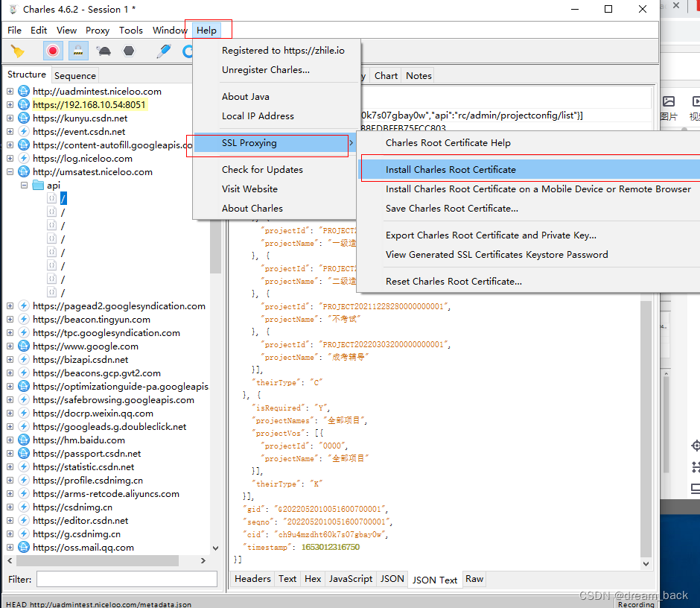The height and width of the screenshot is (608, 700).
Task: Open the Tools menu
Action: (131, 31)
